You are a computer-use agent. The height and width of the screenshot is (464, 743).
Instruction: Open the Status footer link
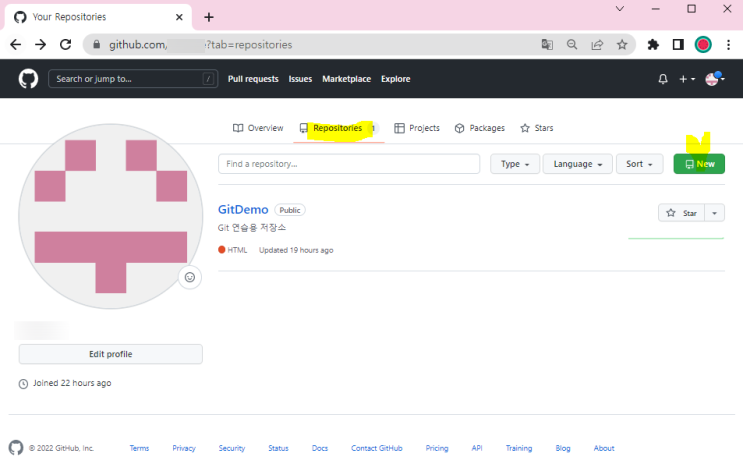[x=278, y=448]
